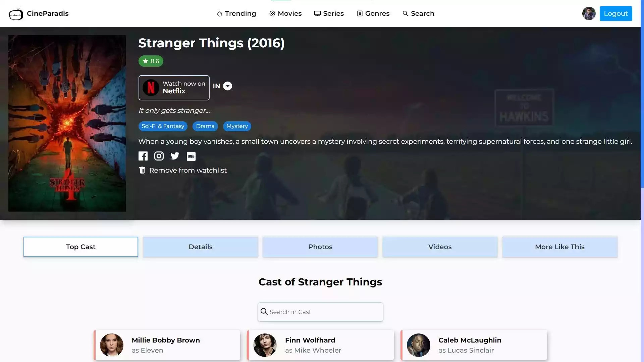Screen dimensions: 644x362
Task: Click the 'as Mike Wheeler' role text
Action: click(x=313, y=350)
